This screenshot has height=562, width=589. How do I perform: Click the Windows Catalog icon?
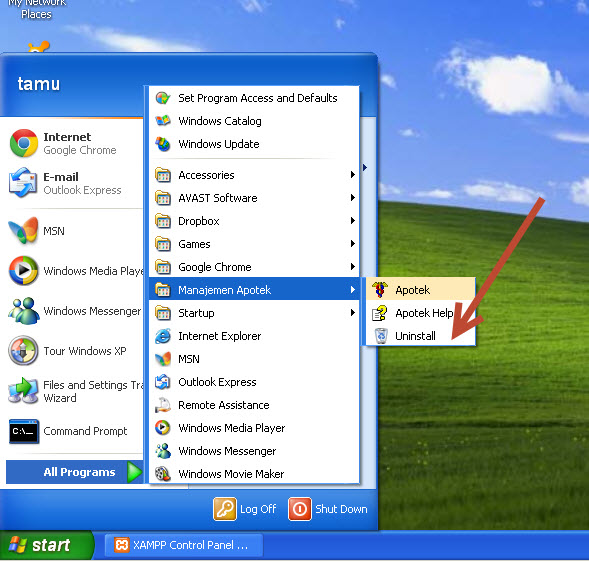163,121
